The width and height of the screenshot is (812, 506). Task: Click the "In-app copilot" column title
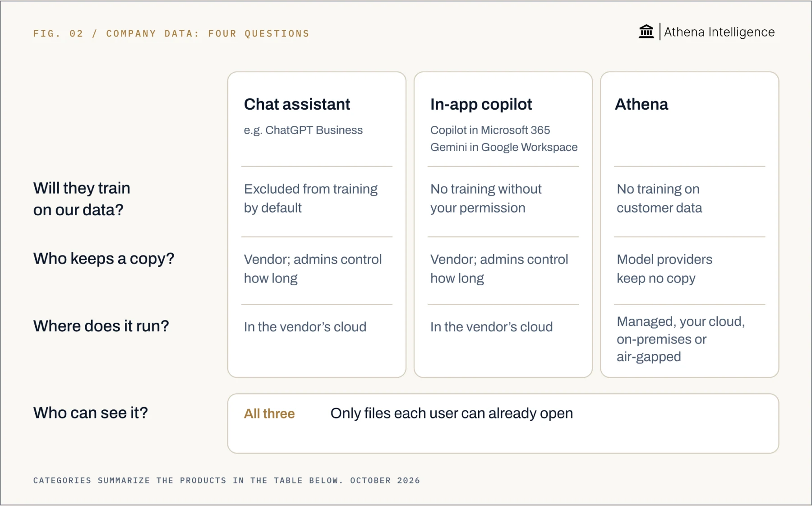click(x=481, y=104)
